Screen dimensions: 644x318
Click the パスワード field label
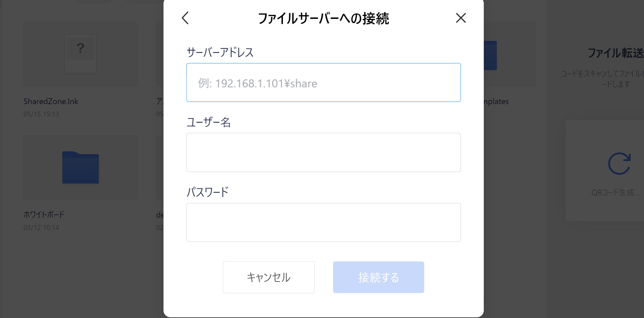207,192
